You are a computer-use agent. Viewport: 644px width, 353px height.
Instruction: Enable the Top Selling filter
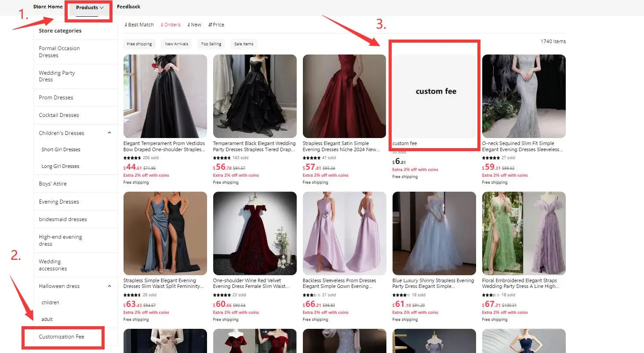coord(211,44)
